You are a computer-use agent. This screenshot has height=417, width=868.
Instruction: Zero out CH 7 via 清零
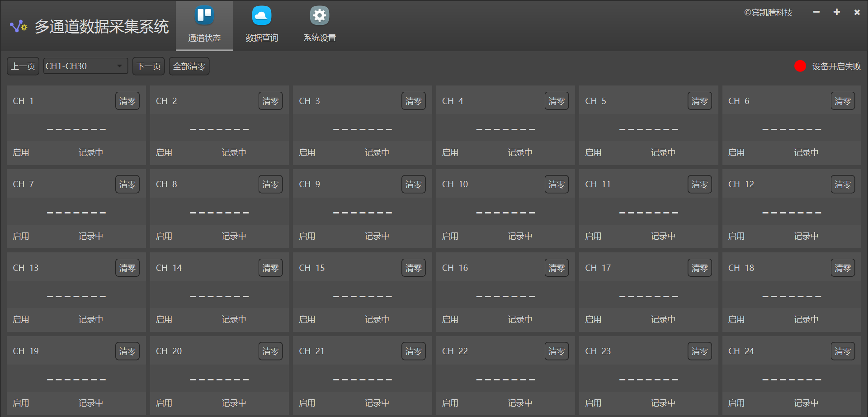[127, 185]
